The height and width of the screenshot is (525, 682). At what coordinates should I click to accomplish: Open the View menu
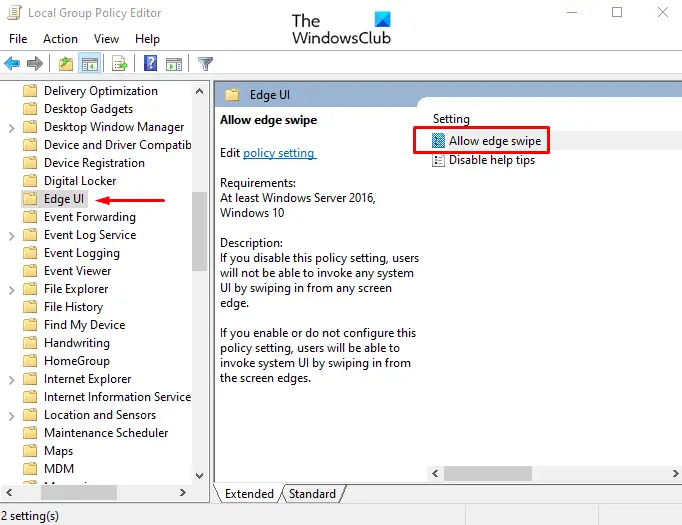[106, 39]
